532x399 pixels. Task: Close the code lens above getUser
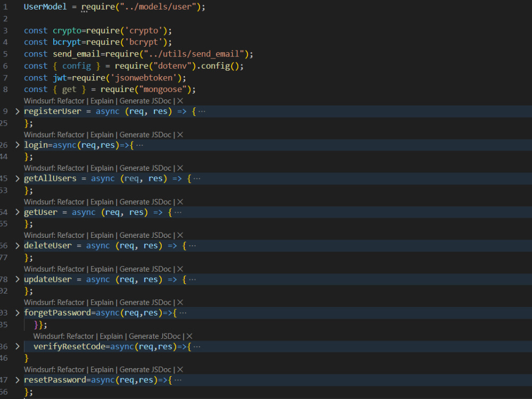(180, 202)
